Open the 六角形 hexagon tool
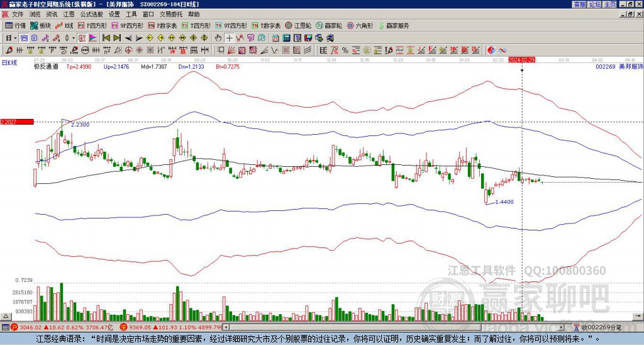The image size is (644, 345). [360, 25]
